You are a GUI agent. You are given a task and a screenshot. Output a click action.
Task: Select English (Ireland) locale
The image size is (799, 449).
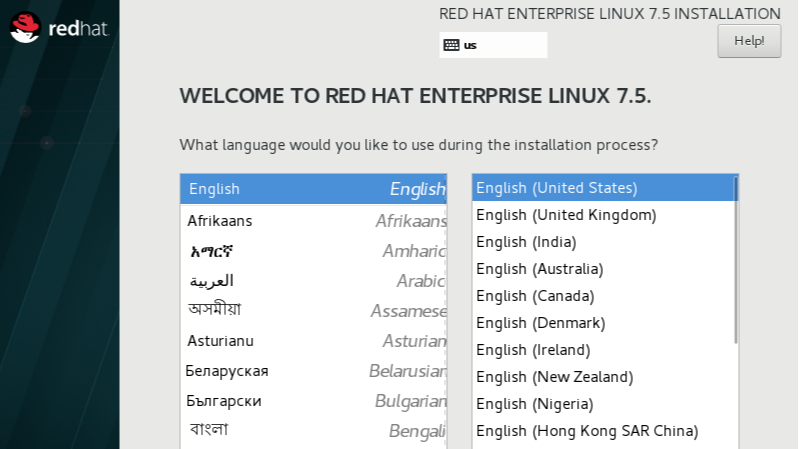603,350
